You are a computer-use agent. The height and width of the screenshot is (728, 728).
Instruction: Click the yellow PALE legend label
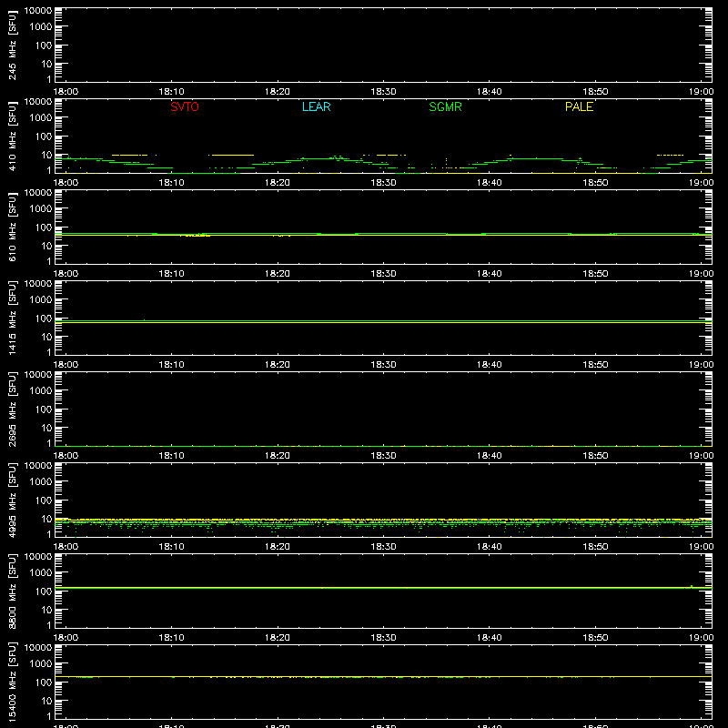point(579,106)
